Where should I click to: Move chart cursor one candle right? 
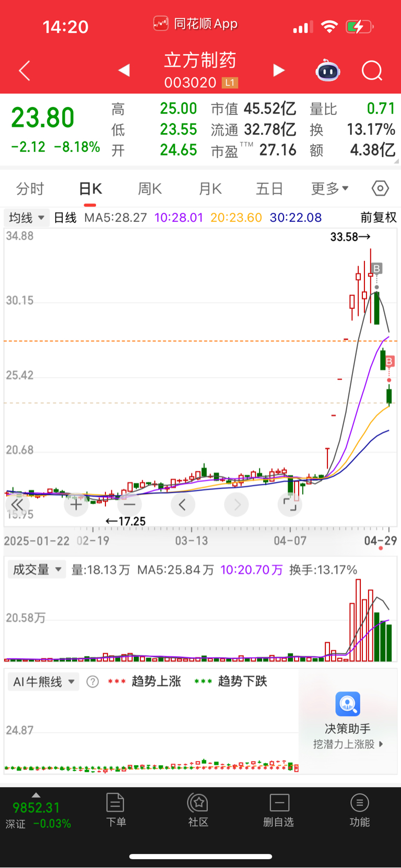pos(237,505)
